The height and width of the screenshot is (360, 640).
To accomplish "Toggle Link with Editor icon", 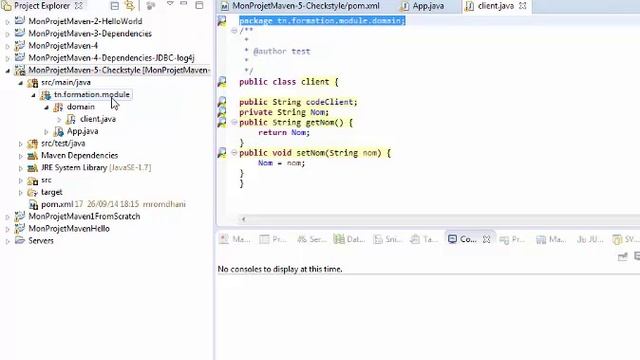I will point(130,6).
